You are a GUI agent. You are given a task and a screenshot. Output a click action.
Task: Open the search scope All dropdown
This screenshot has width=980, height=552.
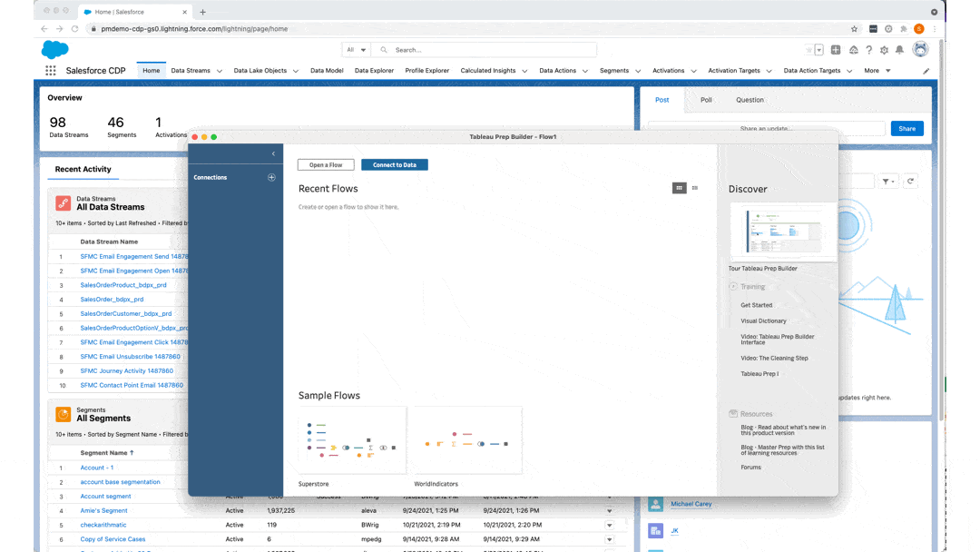(x=357, y=50)
